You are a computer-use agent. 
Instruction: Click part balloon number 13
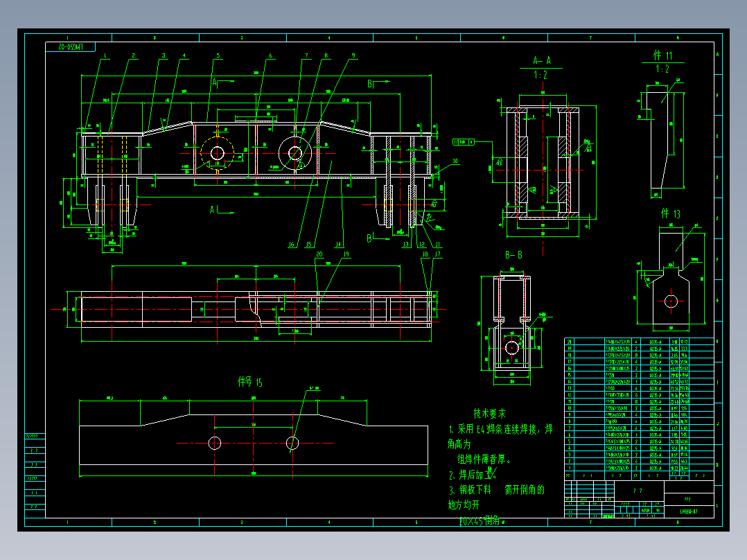pyautogui.click(x=405, y=245)
